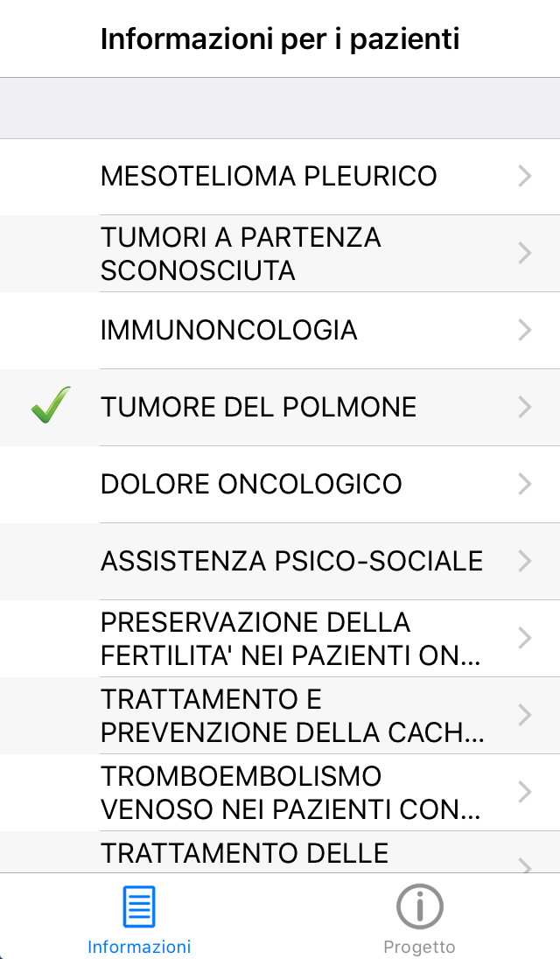This screenshot has width=560, height=959.
Task: Switch to the Informazioni tab label
Action: 139,947
